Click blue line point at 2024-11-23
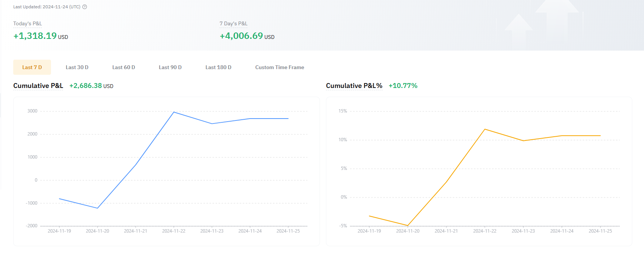This screenshot has width=644, height=253. [212, 123]
